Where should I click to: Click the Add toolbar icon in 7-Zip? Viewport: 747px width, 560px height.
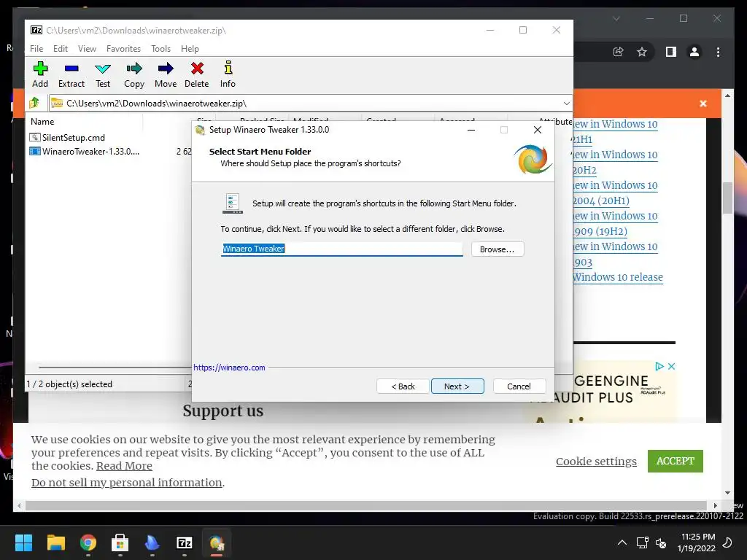tap(40, 74)
